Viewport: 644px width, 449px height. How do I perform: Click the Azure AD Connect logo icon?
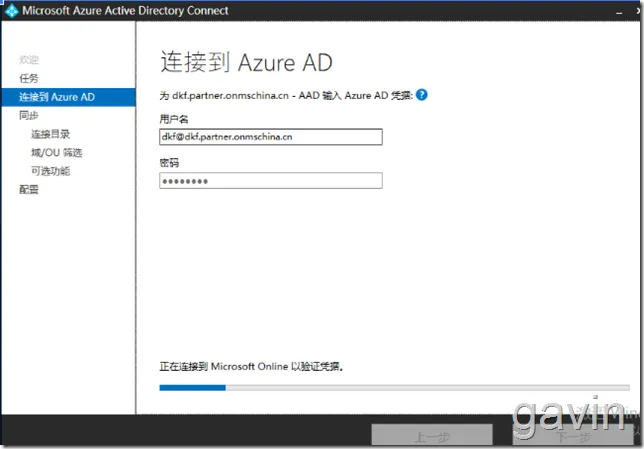pos(12,11)
